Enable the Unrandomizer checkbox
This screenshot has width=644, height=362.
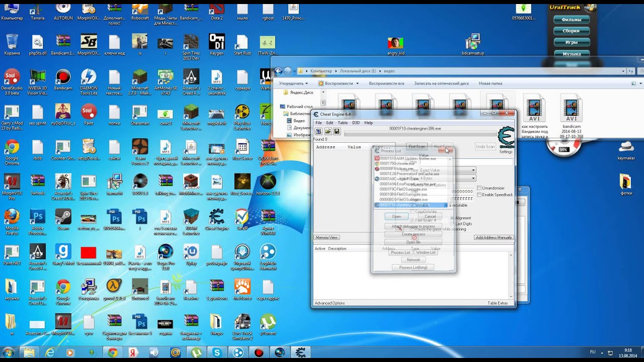(479, 188)
